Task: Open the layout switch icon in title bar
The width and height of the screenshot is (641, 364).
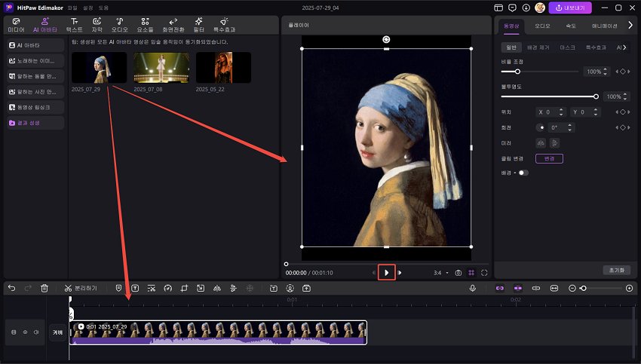Action: (498, 8)
